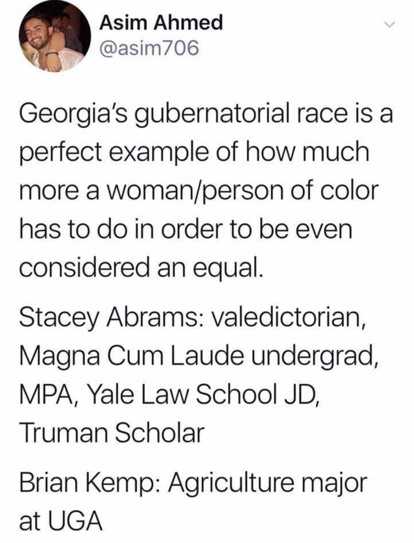Open the @asim706 handle link

coord(149,48)
